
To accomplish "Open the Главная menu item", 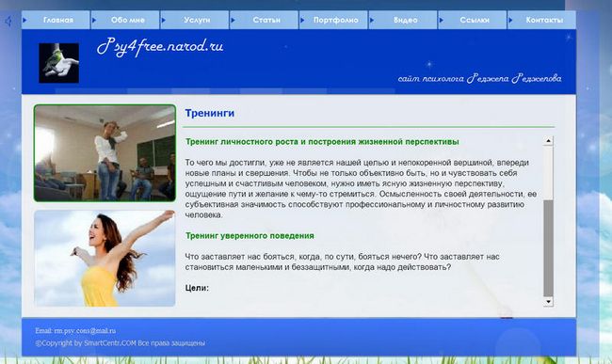I will (x=58, y=20).
